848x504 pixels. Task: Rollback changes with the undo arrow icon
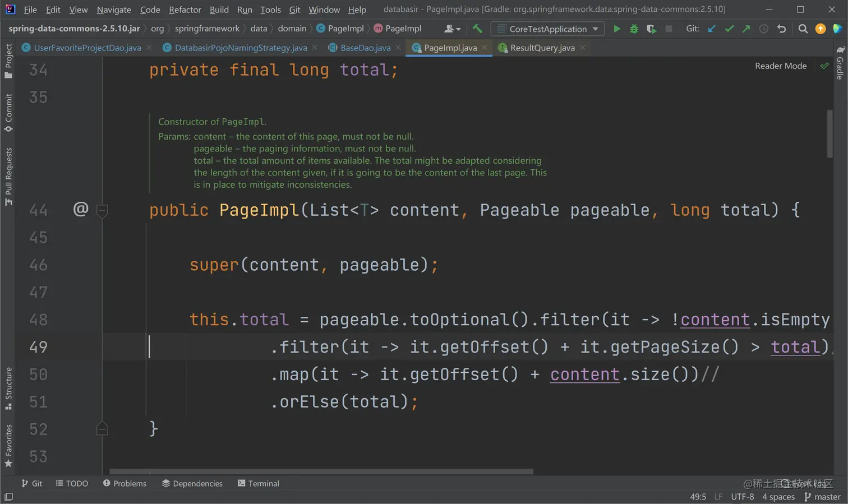(x=781, y=29)
